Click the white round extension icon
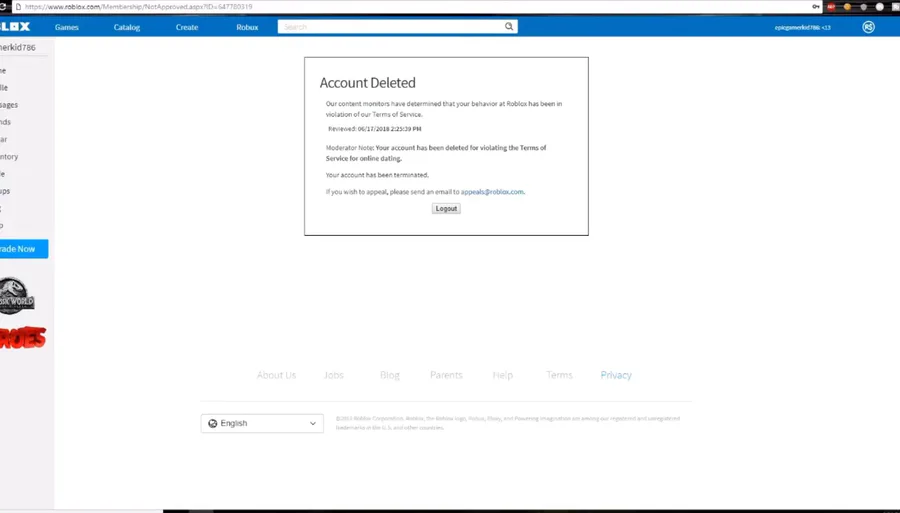Viewport: 900px width, 513px height. pyautogui.click(x=879, y=7)
